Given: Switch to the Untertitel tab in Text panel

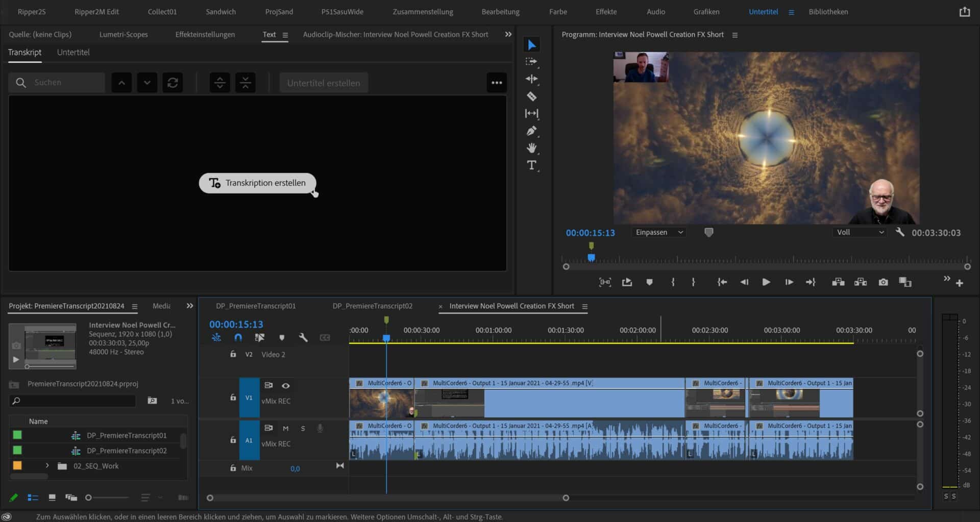Looking at the screenshot, I should [x=73, y=52].
